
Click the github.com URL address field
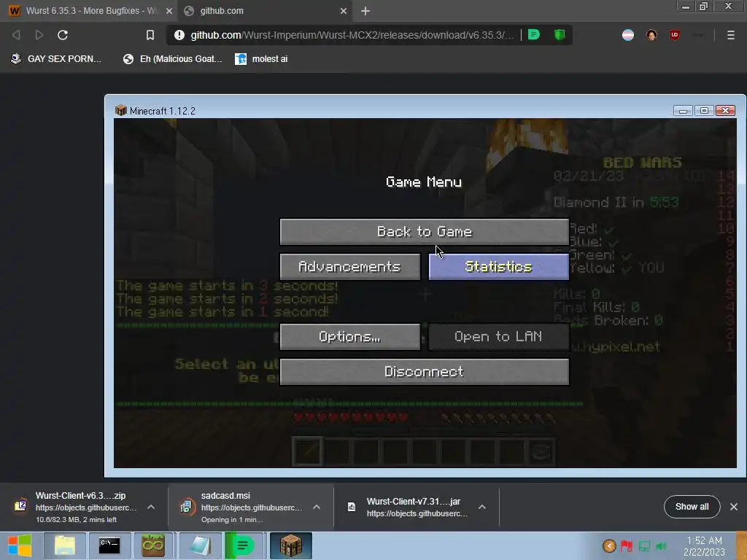[352, 35]
